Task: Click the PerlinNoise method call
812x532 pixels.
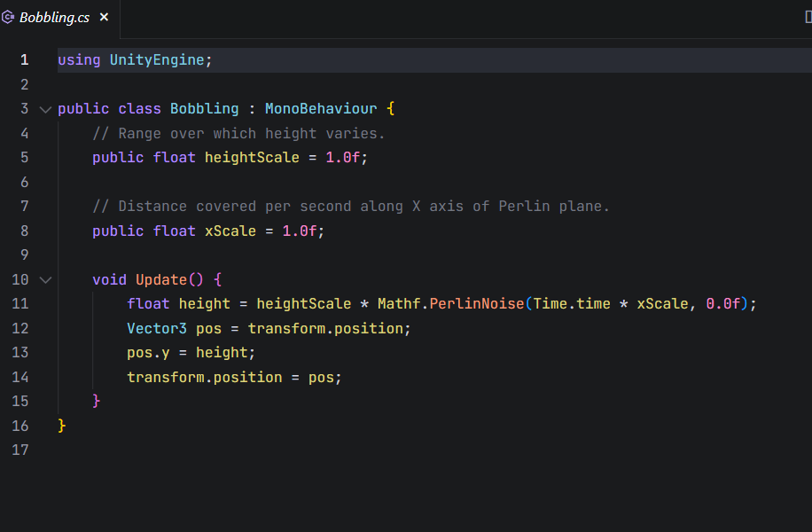Action: (477, 304)
